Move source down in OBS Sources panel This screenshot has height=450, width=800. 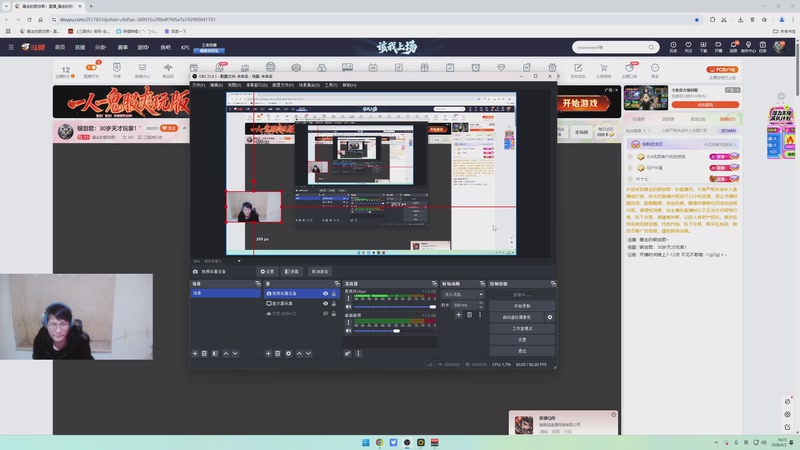tap(308, 353)
